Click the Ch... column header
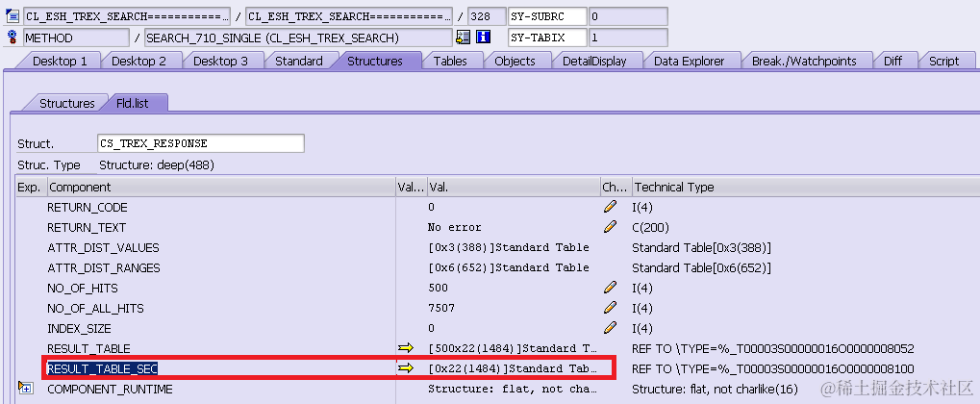Screen dimensions: 980x404 click(x=616, y=187)
